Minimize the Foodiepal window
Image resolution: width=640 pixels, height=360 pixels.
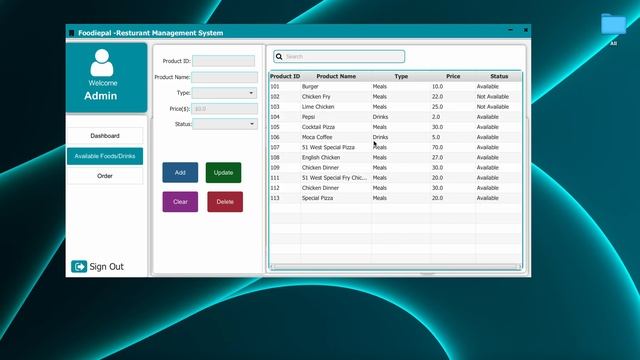[x=510, y=30]
